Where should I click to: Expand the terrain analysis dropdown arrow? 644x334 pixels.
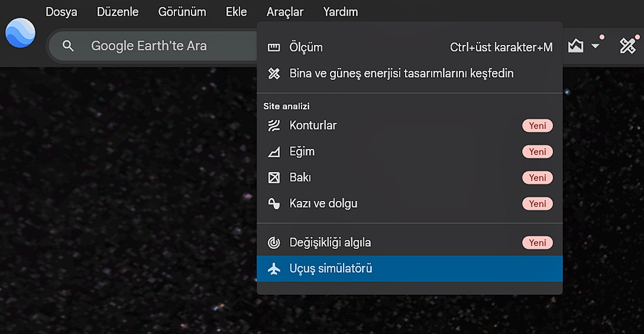click(595, 46)
